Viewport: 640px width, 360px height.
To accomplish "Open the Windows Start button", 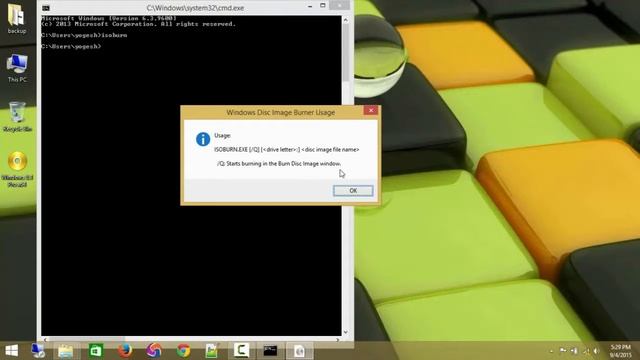I will click(11, 351).
